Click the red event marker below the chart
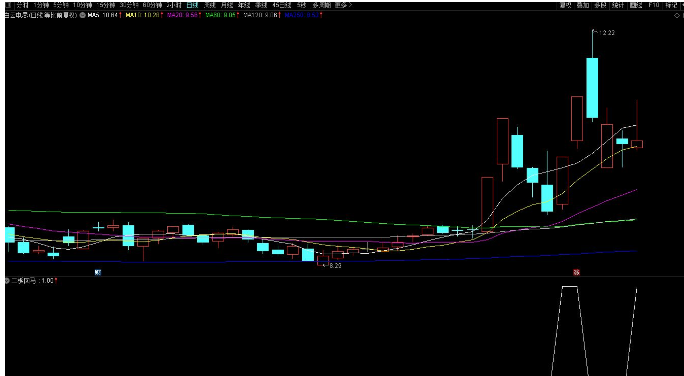 [576, 272]
